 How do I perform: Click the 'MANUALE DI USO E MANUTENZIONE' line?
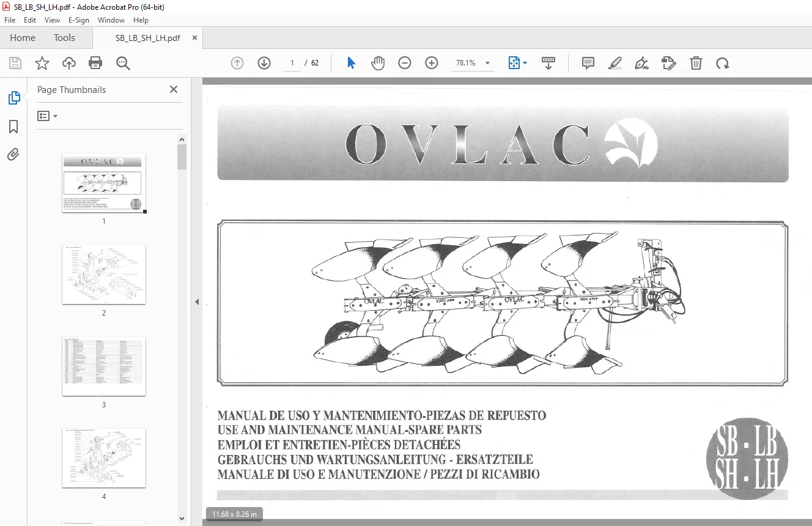click(378, 474)
